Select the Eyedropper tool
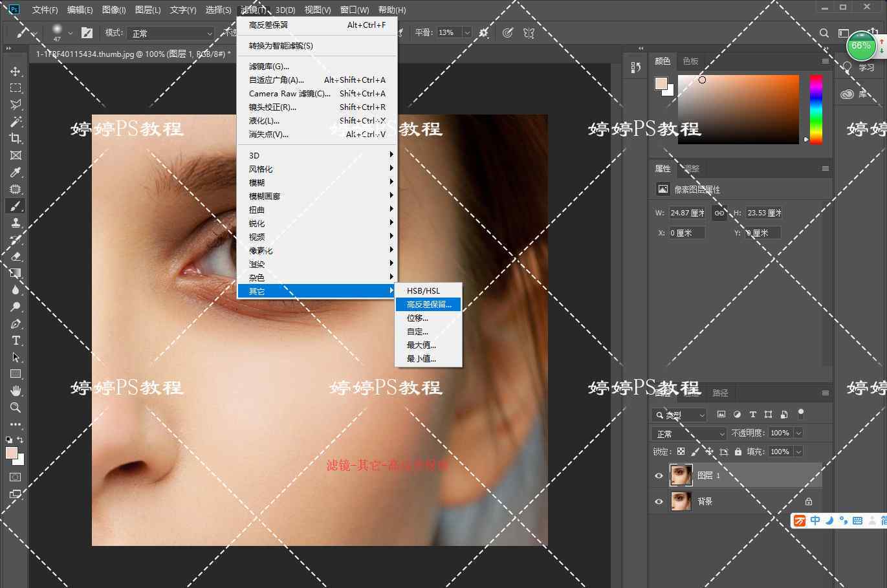Screen dimensions: 887x588 point(16,172)
